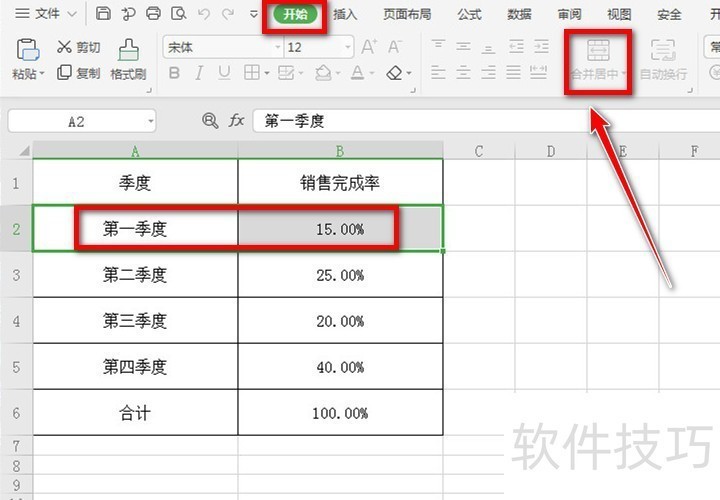Justify text at both ends
This screenshot has width=720, height=500.
pos(513,72)
